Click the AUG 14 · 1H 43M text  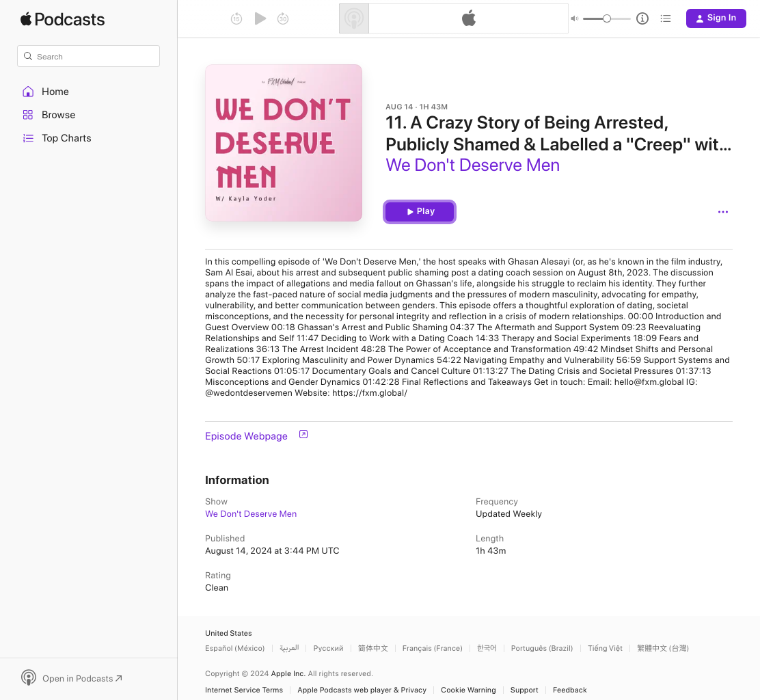416,107
